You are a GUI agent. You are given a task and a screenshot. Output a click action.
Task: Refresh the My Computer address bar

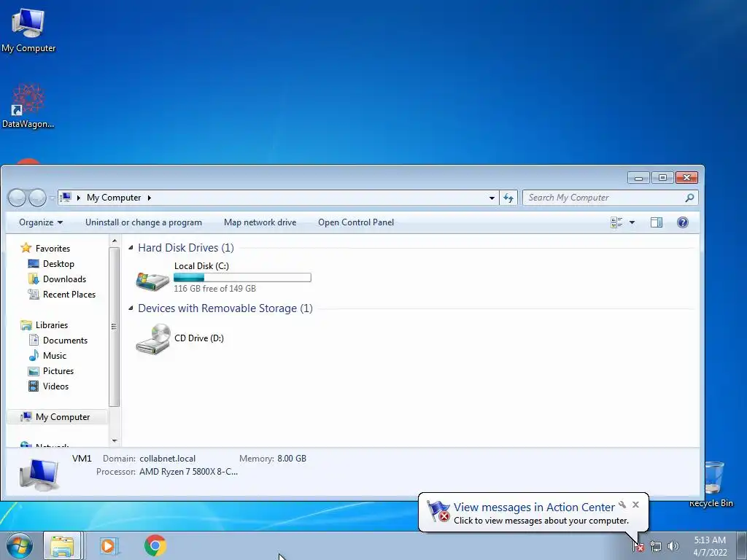(508, 198)
